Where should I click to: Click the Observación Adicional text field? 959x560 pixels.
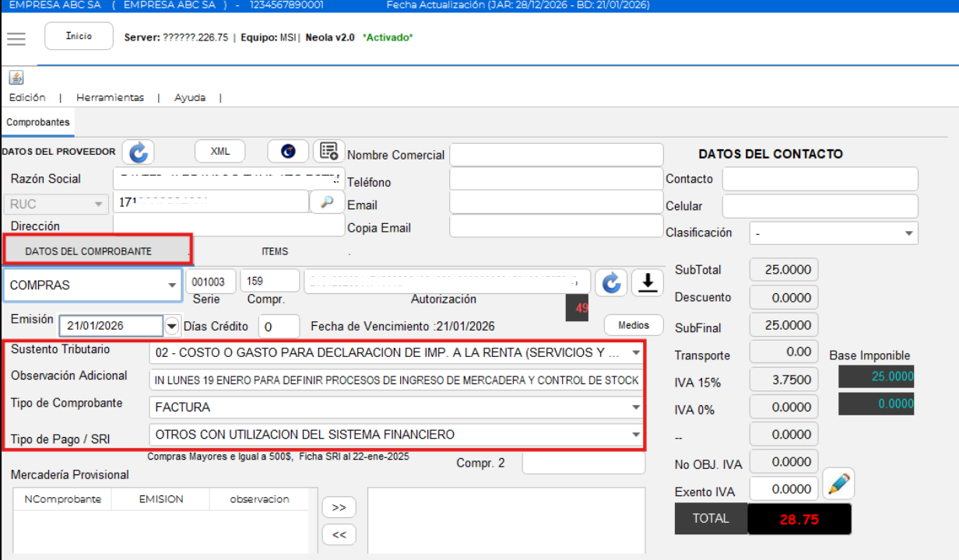tap(396, 380)
